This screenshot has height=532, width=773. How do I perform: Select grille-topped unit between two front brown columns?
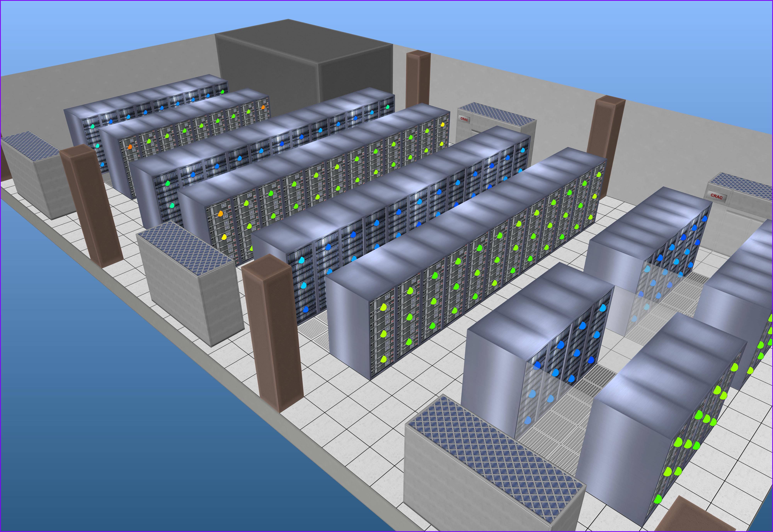pyautogui.click(x=190, y=283)
